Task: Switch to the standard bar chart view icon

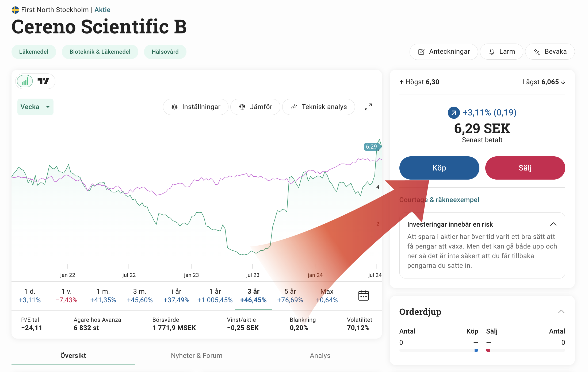Action: 25,81
